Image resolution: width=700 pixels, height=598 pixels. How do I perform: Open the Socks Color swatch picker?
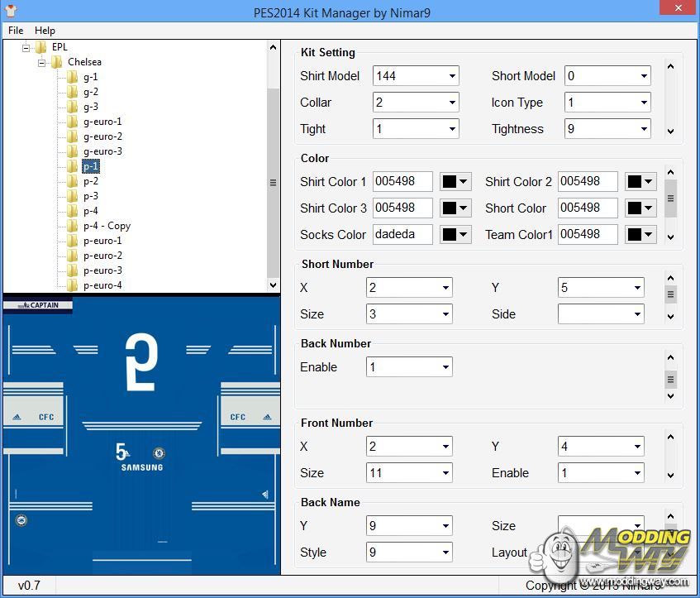point(455,235)
